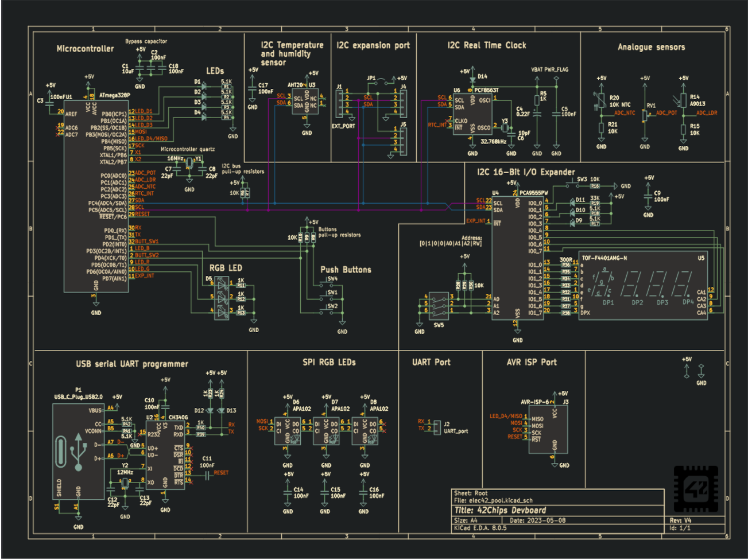The height and width of the screenshot is (560, 748).
Task: Click the 'Microcontroller' section title
Action: click(x=85, y=49)
